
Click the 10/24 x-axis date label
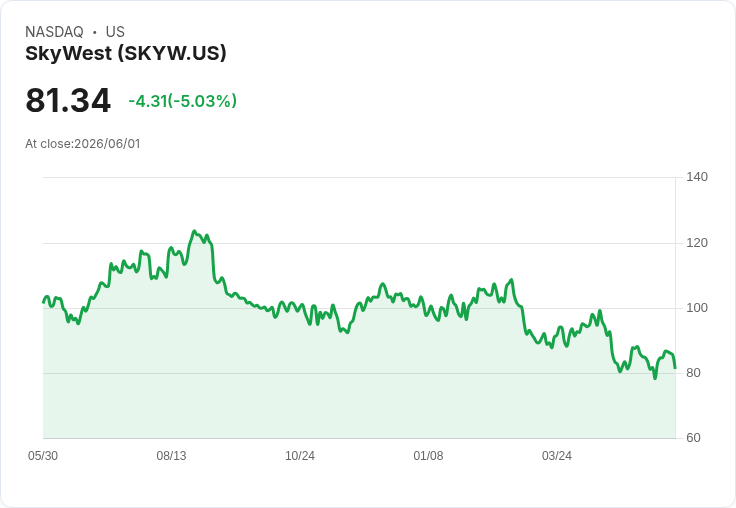pyautogui.click(x=300, y=455)
